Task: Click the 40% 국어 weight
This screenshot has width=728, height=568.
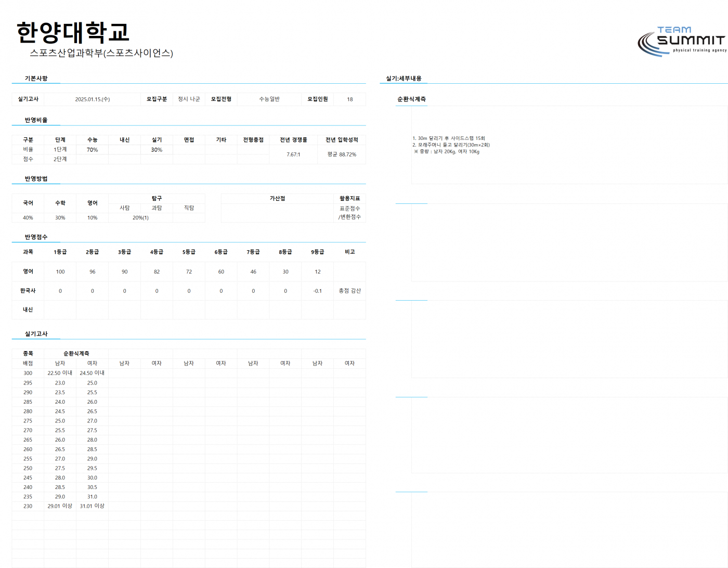Action: tap(28, 218)
